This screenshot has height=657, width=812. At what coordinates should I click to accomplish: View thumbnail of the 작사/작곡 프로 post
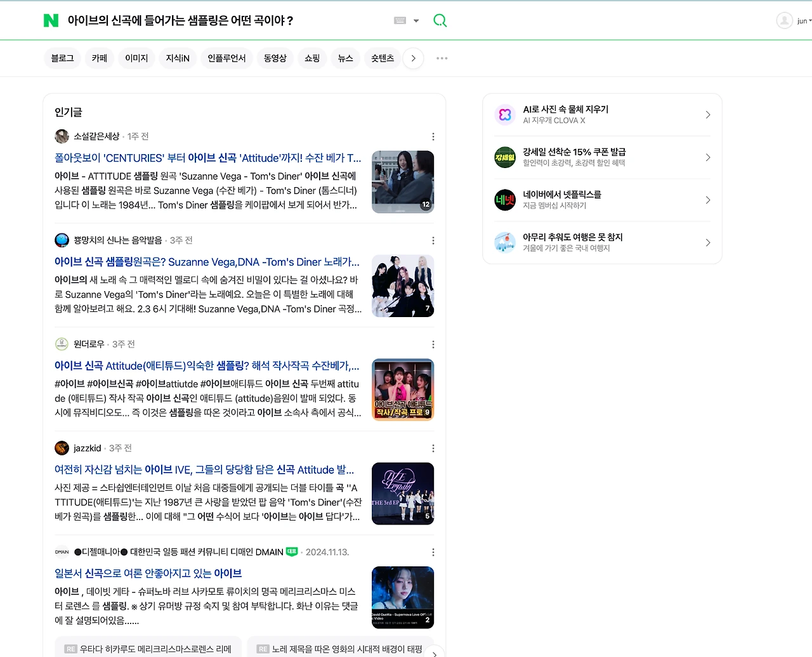(x=403, y=390)
